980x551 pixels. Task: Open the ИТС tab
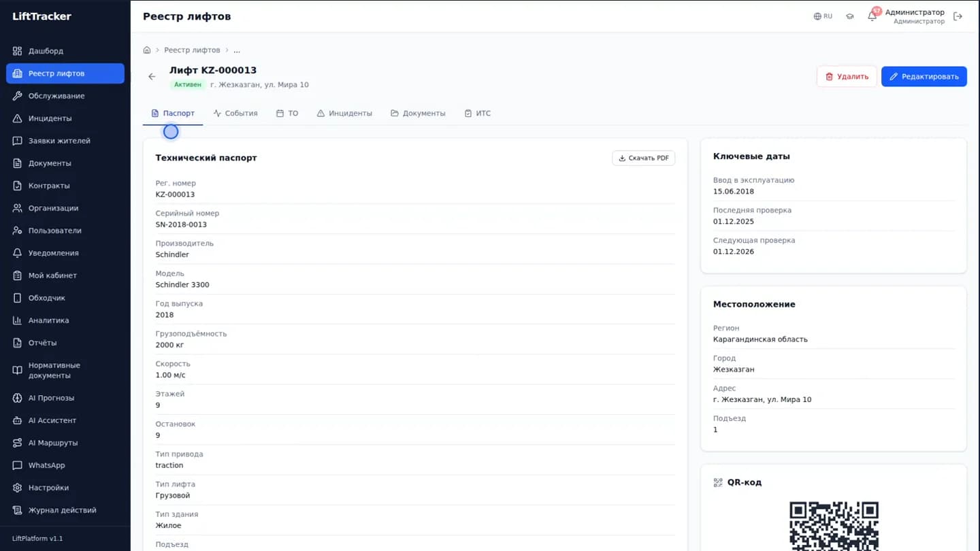[x=478, y=114]
